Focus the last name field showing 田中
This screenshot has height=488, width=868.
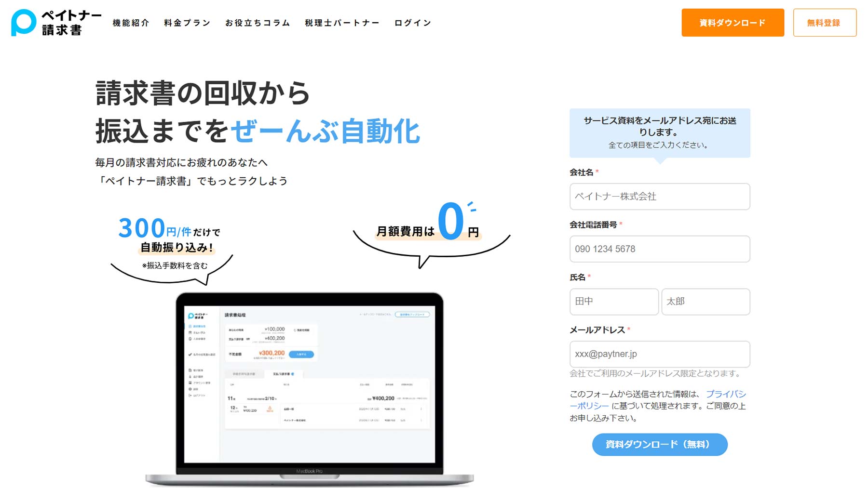point(614,302)
